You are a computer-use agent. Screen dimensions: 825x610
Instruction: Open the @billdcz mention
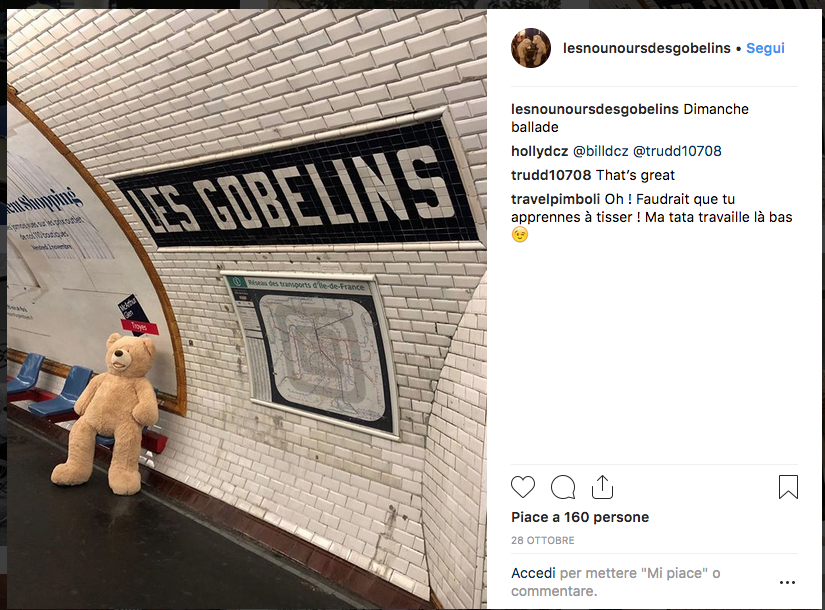point(600,152)
